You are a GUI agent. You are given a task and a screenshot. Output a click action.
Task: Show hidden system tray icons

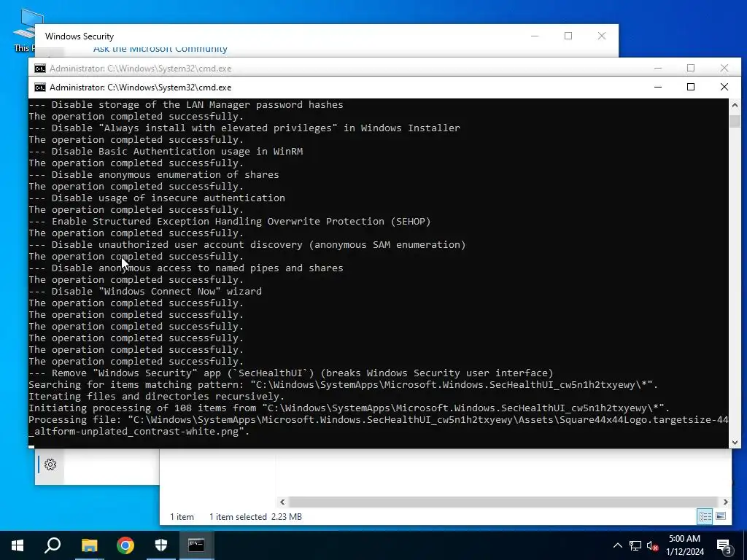[x=617, y=545]
